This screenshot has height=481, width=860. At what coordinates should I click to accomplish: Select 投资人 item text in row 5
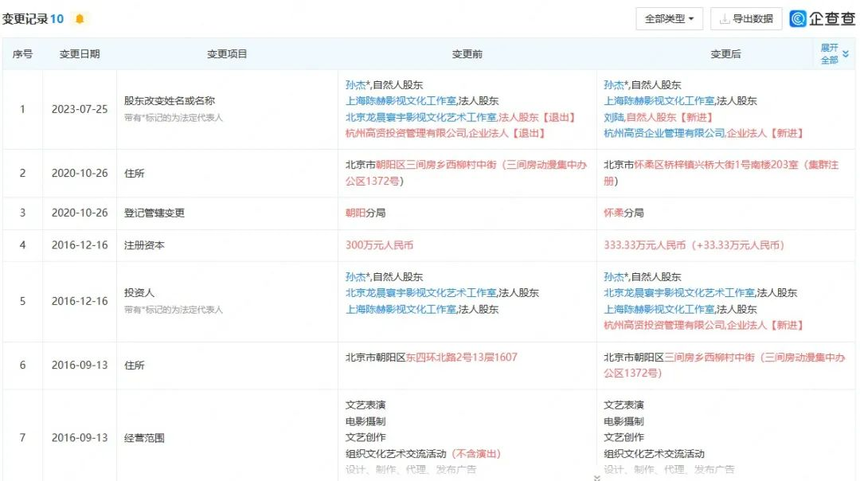click(139, 293)
